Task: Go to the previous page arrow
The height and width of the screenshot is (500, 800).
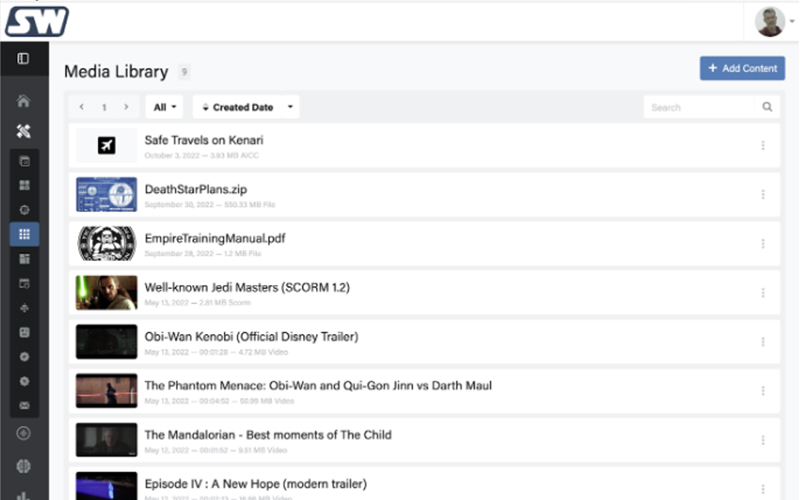Action: 80,107
